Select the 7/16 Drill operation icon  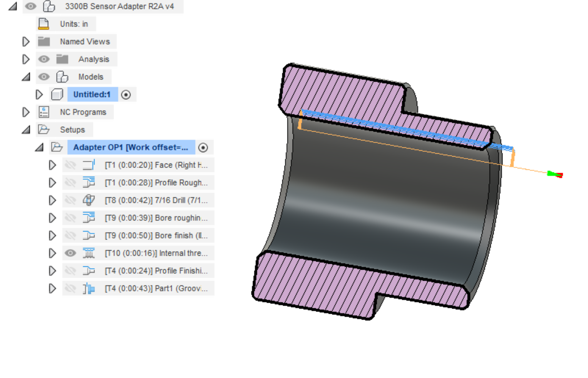88,200
